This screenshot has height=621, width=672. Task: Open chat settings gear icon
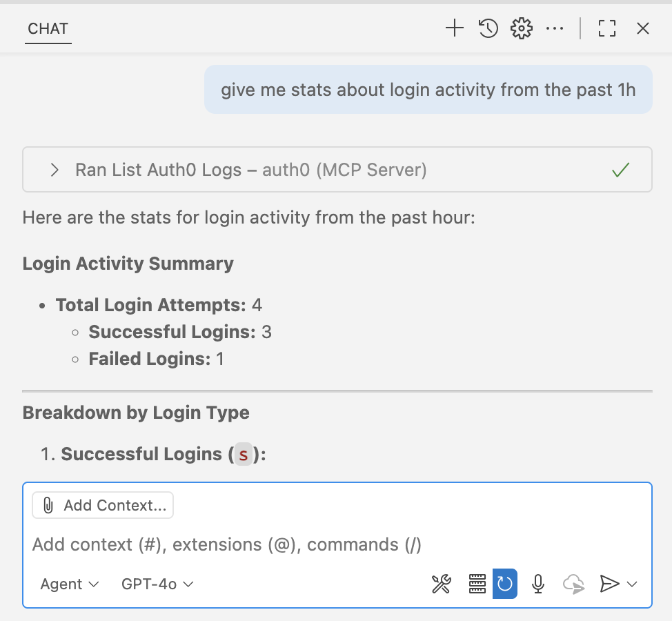(521, 29)
